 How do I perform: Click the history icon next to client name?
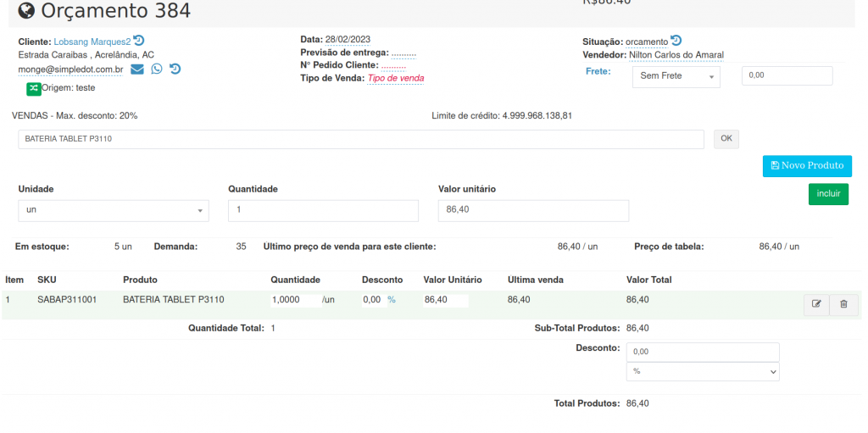(x=139, y=41)
